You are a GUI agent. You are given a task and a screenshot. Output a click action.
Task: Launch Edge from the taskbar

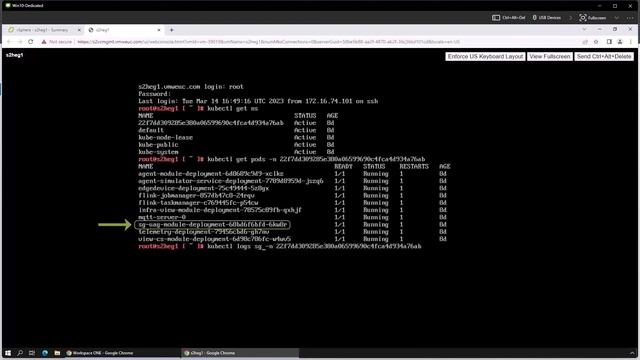pyautogui.click(x=44, y=353)
